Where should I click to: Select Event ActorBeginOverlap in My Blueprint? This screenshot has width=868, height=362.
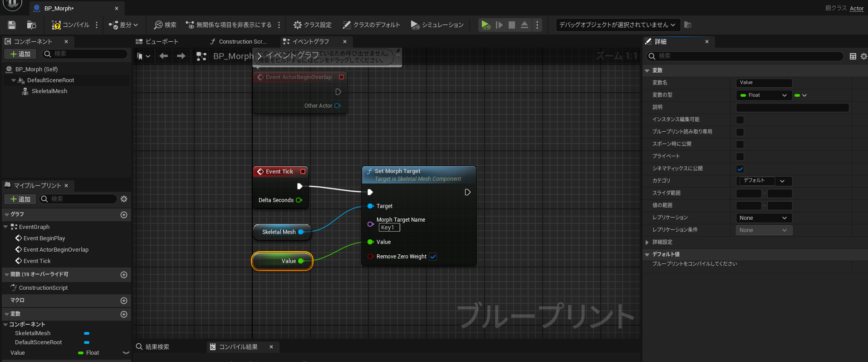coord(56,249)
